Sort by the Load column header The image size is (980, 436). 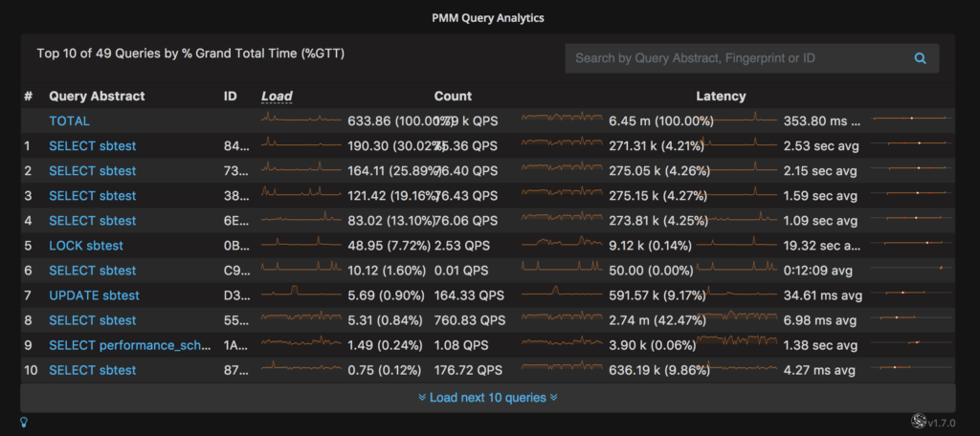pos(277,97)
